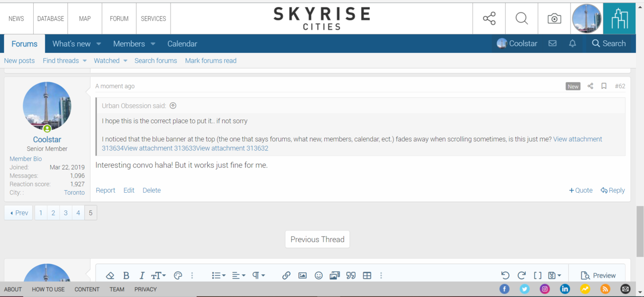The image size is (644, 297).
Task: Go to page 3 of the thread
Action: coord(65,213)
